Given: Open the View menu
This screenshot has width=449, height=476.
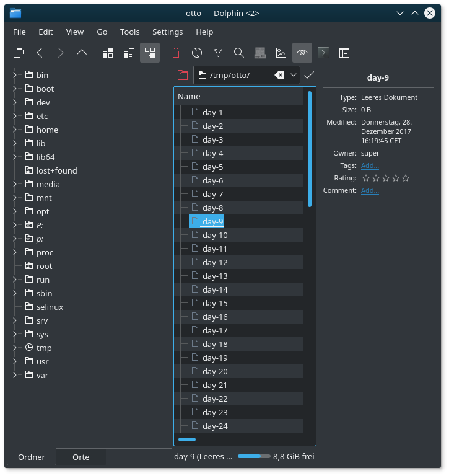Looking at the screenshot, I should 75,32.
